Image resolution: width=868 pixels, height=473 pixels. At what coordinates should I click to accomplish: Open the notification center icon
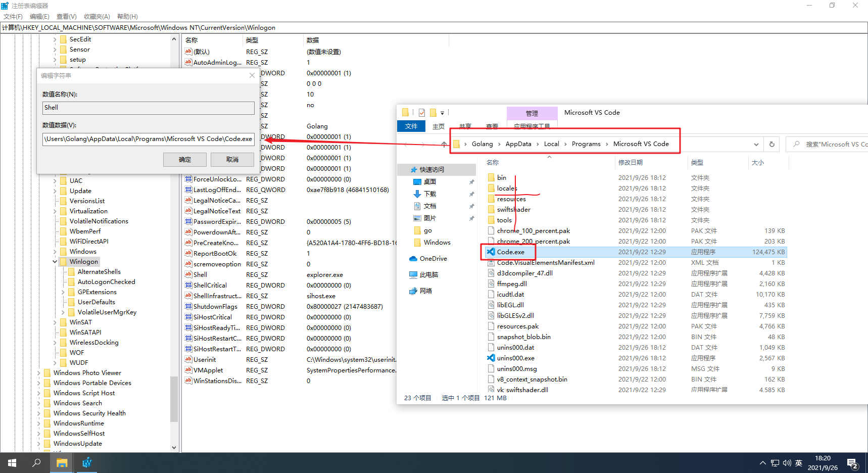click(x=853, y=463)
